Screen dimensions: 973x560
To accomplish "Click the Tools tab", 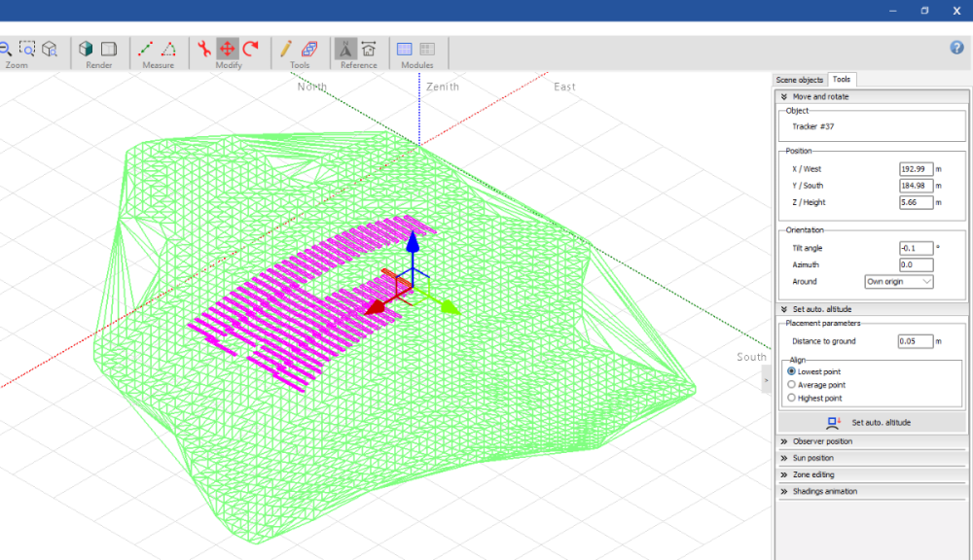I will coord(842,80).
